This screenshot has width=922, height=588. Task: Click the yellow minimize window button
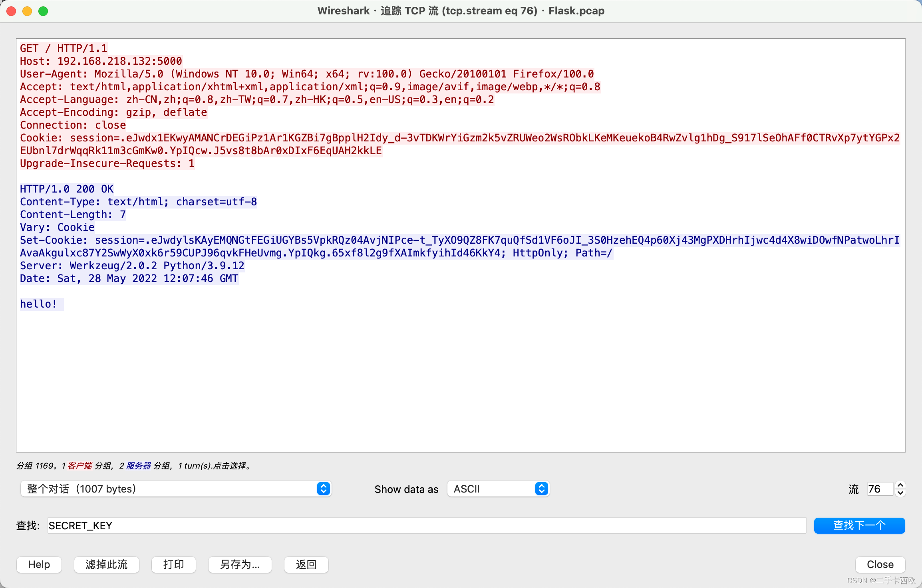tap(27, 11)
